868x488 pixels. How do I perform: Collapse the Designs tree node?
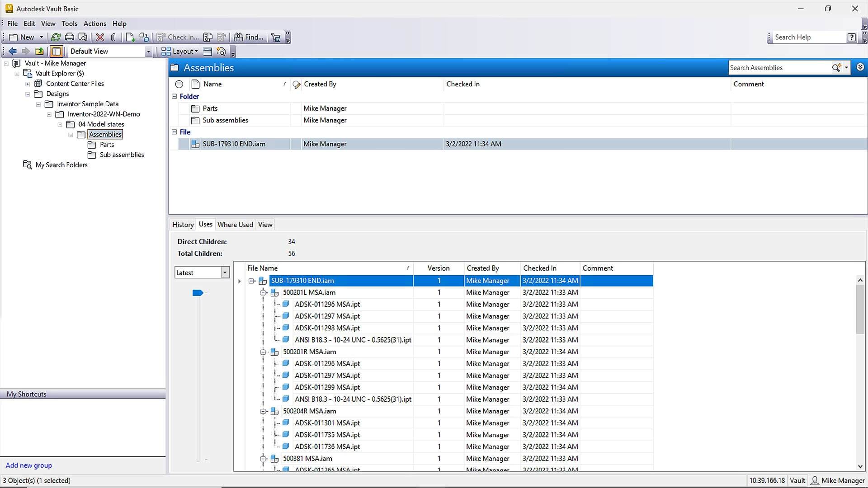[28, 94]
